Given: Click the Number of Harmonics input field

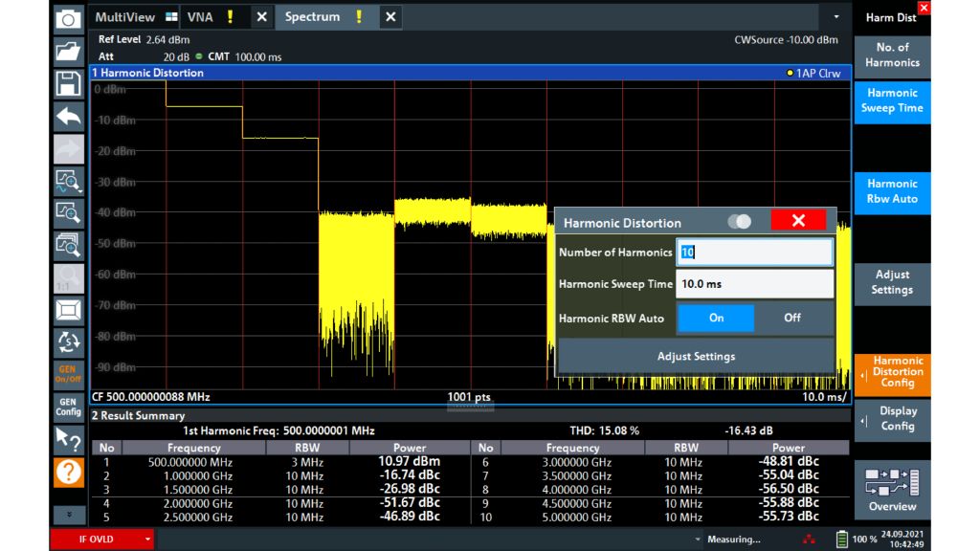Looking at the screenshot, I should [x=755, y=251].
